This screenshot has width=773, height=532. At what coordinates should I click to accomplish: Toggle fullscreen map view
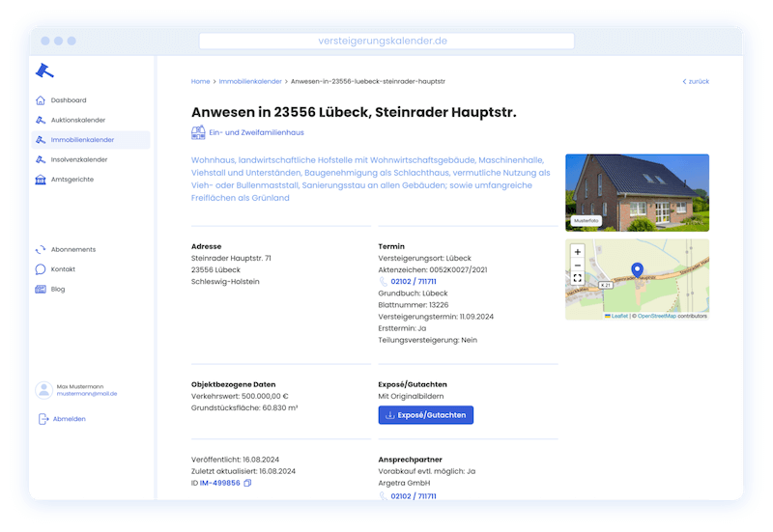coord(578,279)
